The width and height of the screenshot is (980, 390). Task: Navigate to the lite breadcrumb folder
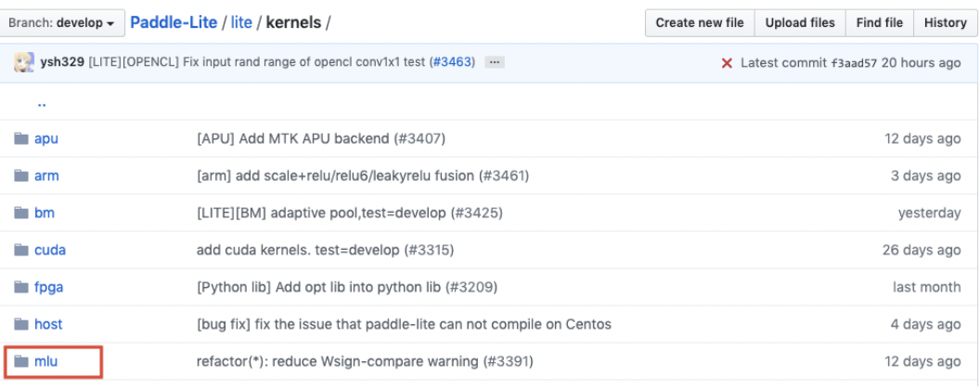pos(241,22)
